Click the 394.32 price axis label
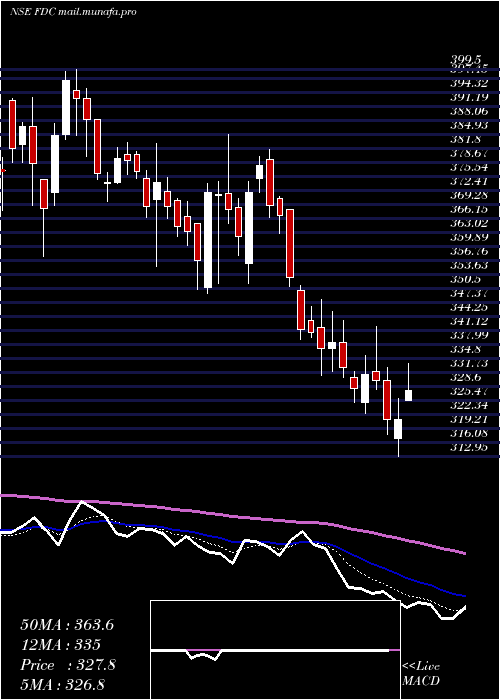This screenshot has height=700, width=500. pos(469,83)
